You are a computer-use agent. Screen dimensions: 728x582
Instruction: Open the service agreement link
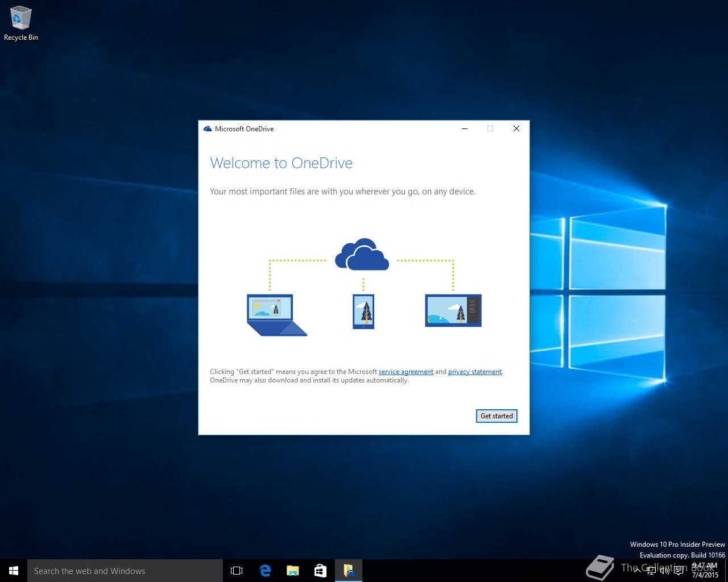406,372
